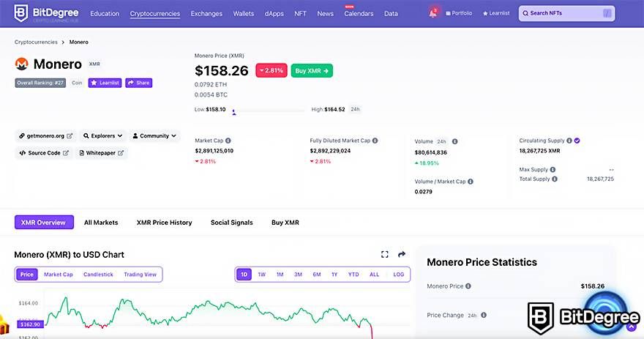
Task: Open the Education menu
Action: point(105,14)
